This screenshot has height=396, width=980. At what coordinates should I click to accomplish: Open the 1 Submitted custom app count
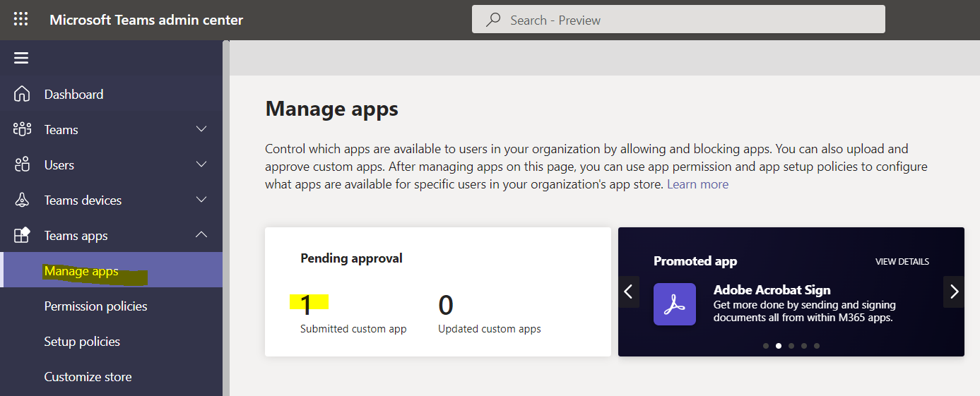coord(307,304)
